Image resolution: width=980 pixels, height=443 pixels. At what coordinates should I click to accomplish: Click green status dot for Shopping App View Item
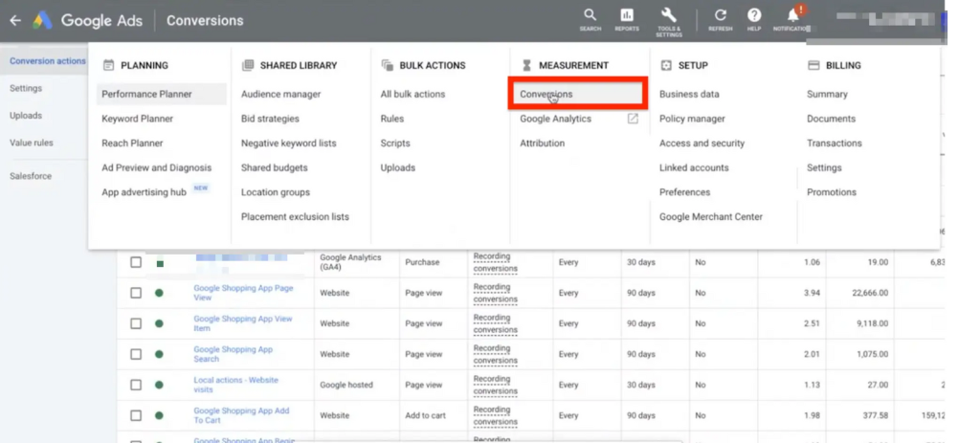[x=159, y=323]
